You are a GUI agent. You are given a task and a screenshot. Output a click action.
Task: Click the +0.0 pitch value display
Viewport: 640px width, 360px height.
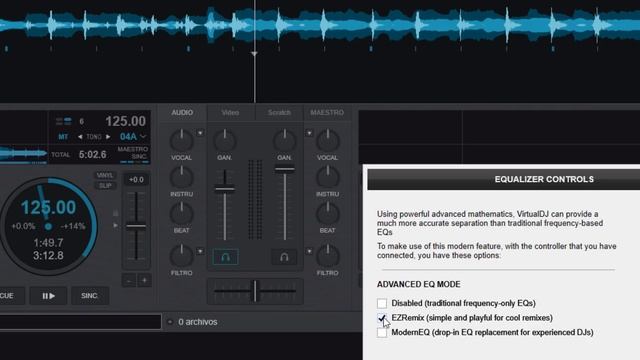[x=136, y=180]
